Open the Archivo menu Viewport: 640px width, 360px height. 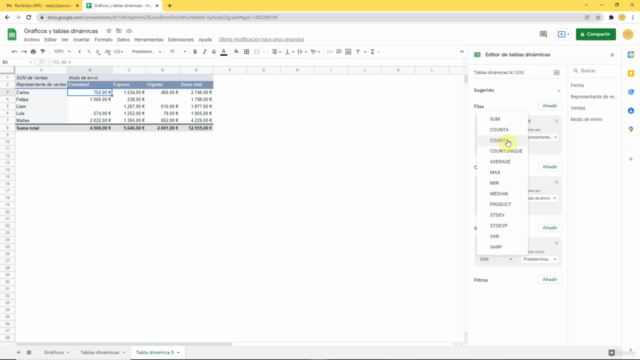pyautogui.click(x=31, y=40)
